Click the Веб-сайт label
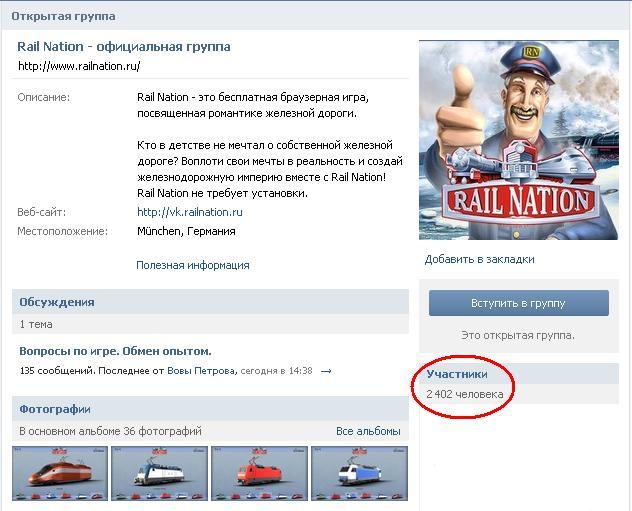The height and width of the screenshot is (511, 632). coord(42,212)
